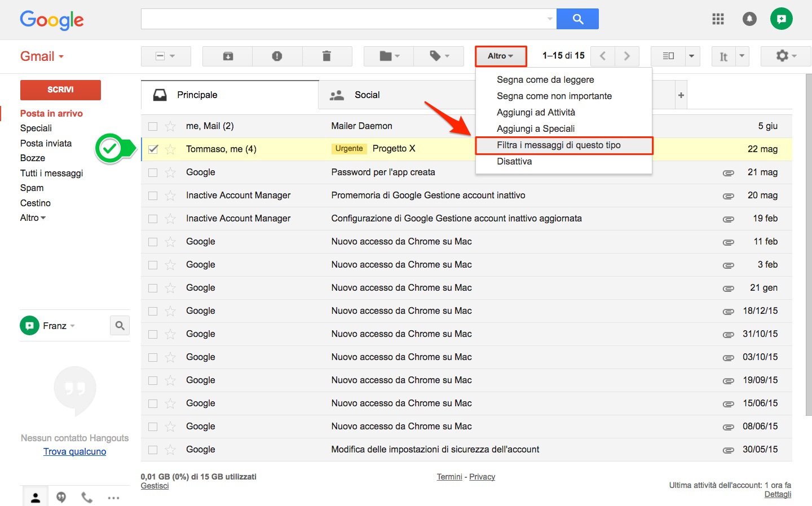Screen dimensions: 812x506
Task: Open the Spam folder
Action: click(x=32, y=188)
